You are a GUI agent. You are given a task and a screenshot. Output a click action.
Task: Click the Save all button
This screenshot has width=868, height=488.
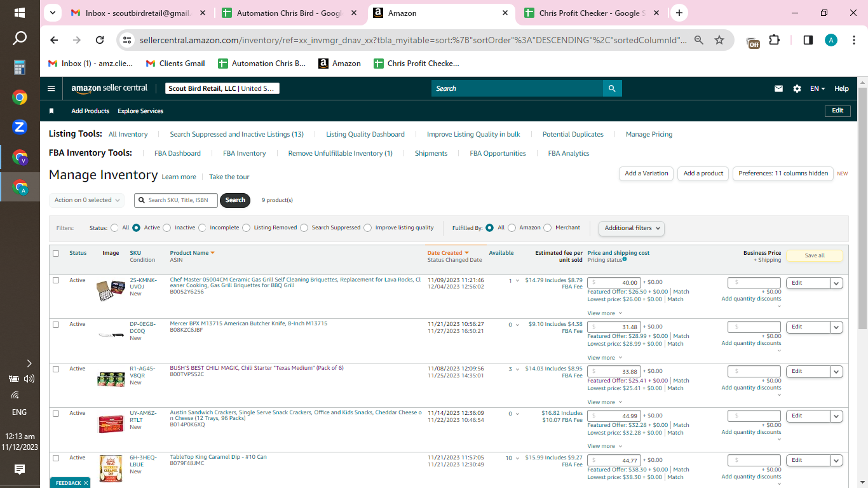(815, 255)
